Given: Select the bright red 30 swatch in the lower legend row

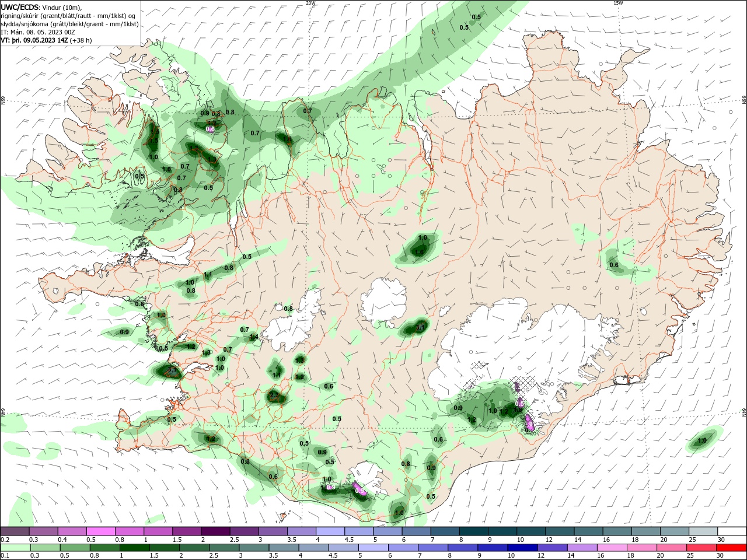Looking at the screenshot, I should click(x=731, y=548).
